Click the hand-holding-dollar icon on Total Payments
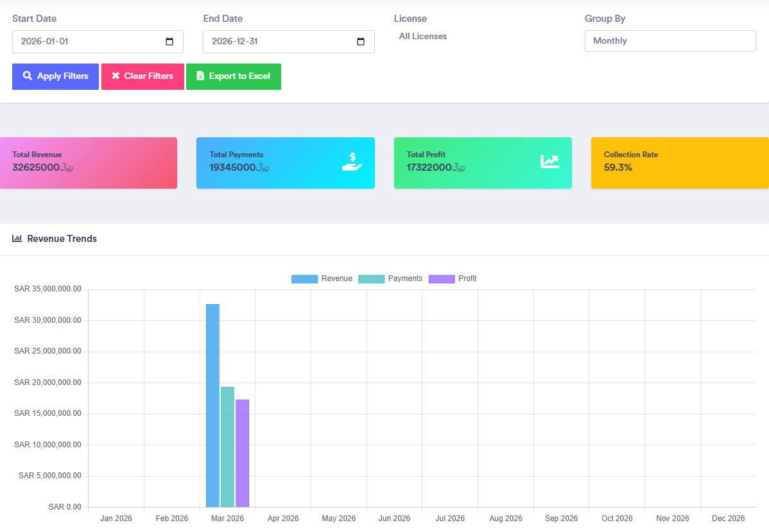The image size is (769, 532). click(352, 162)
